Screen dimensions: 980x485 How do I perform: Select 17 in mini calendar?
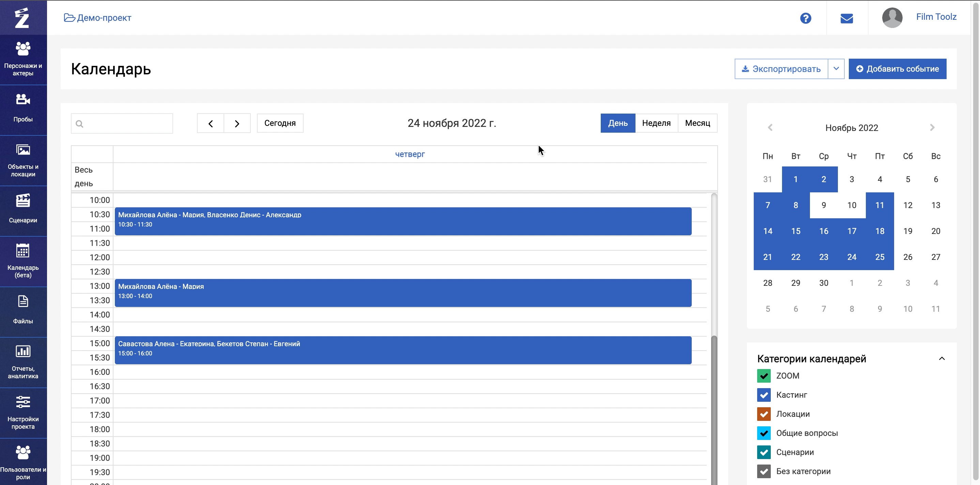pyautogui.click(x=852, y=231)
